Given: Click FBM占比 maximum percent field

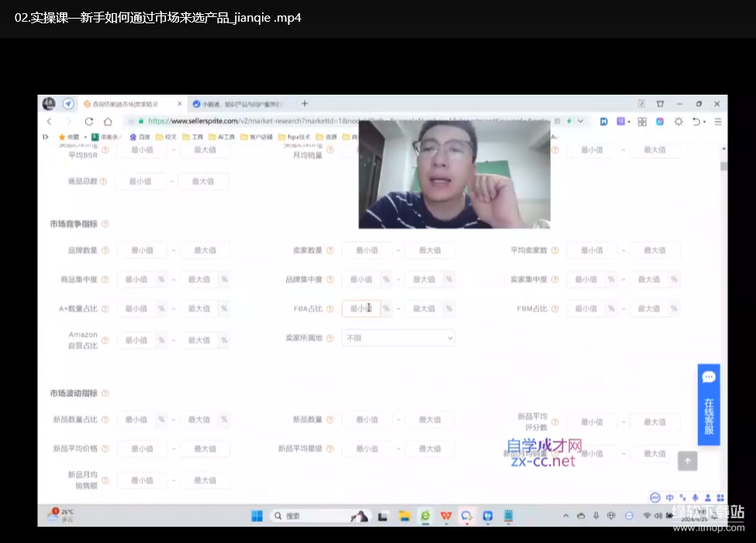Looking at the screenshot, I should 649,309.
